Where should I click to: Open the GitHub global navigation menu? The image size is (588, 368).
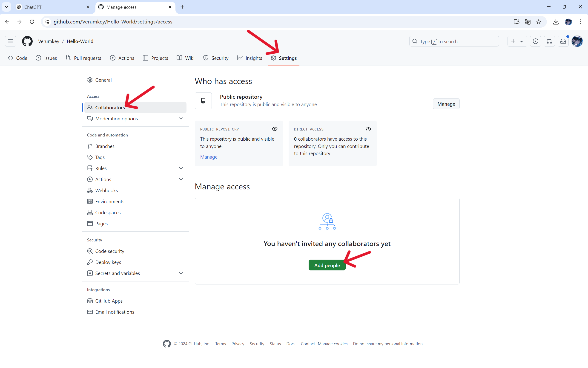click(10, 41)
